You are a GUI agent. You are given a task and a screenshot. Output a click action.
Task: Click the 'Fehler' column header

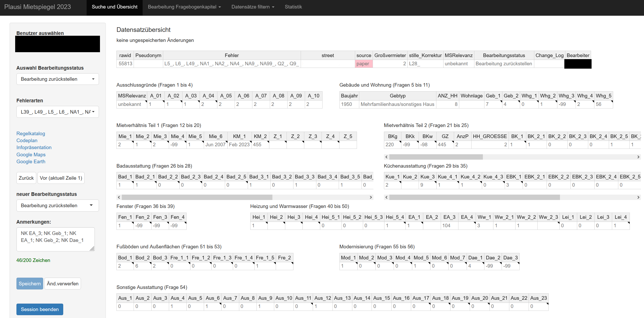click(232, 55)
